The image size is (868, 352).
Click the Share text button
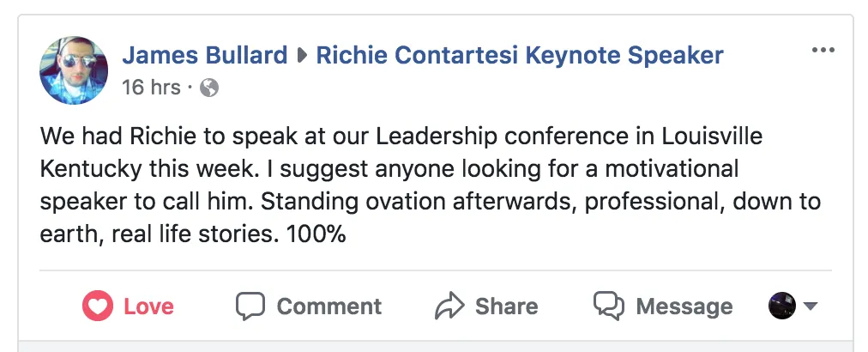(x=507, y=306)
